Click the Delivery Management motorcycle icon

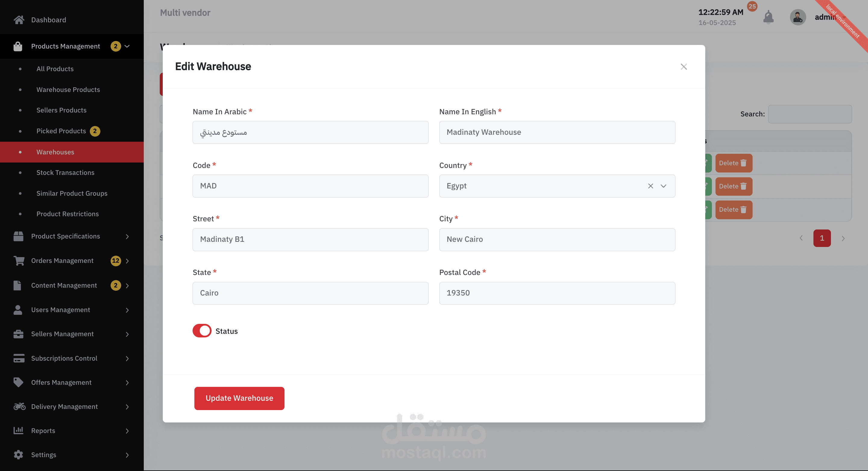(x=19, y=406)
